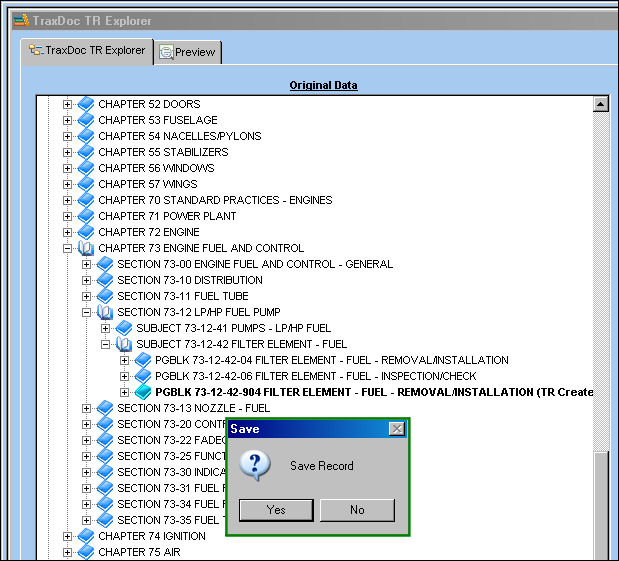Select bold PGBLK 73-12-42-904 REMOVAL/INSTALLATION row
619x561 pixels.
374,392
